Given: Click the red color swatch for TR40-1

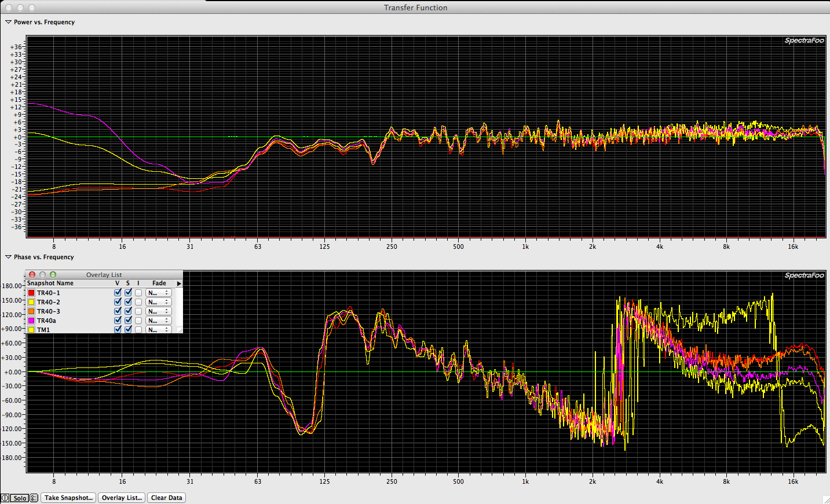Looking at the screenshot, I should click(x=31, y=293).
